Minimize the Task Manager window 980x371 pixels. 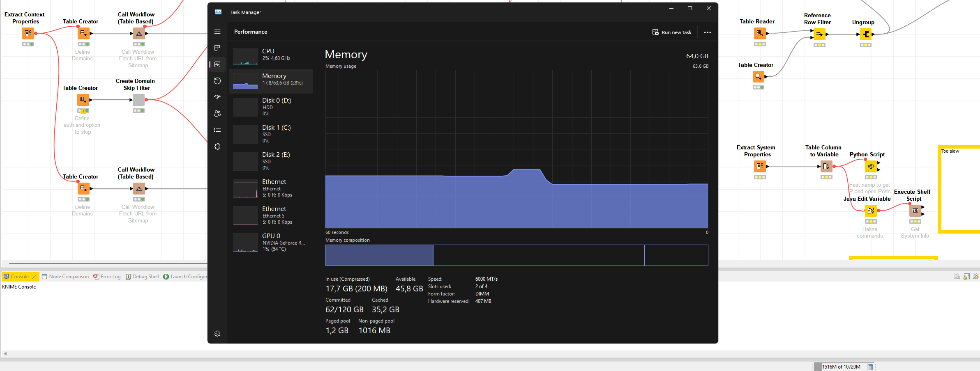671,8
